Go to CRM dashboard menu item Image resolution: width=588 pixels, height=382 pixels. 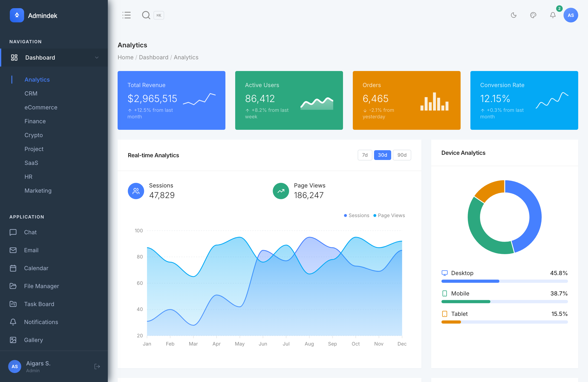click(x=31, y=93)
